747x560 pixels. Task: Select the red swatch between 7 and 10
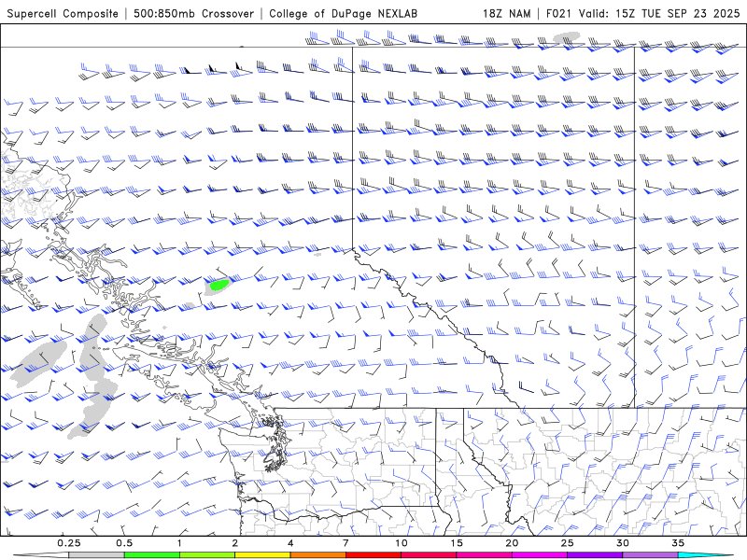tap(373, 555)
